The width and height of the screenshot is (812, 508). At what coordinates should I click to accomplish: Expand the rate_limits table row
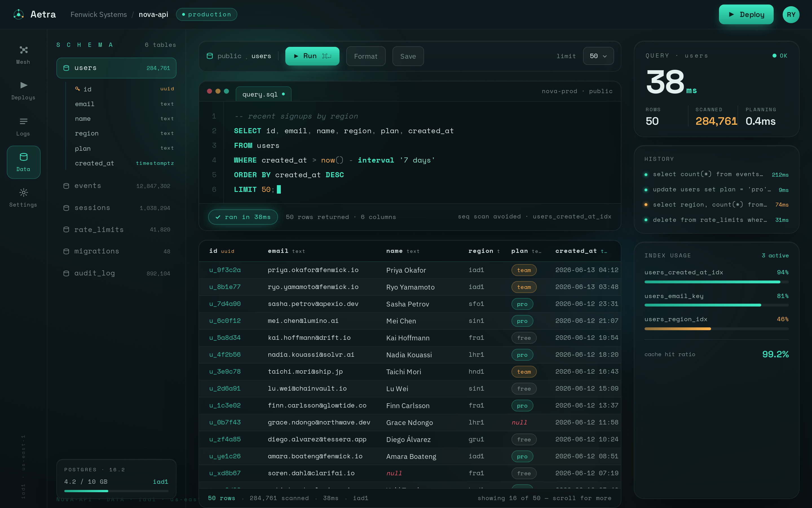(x=116, y=229)
